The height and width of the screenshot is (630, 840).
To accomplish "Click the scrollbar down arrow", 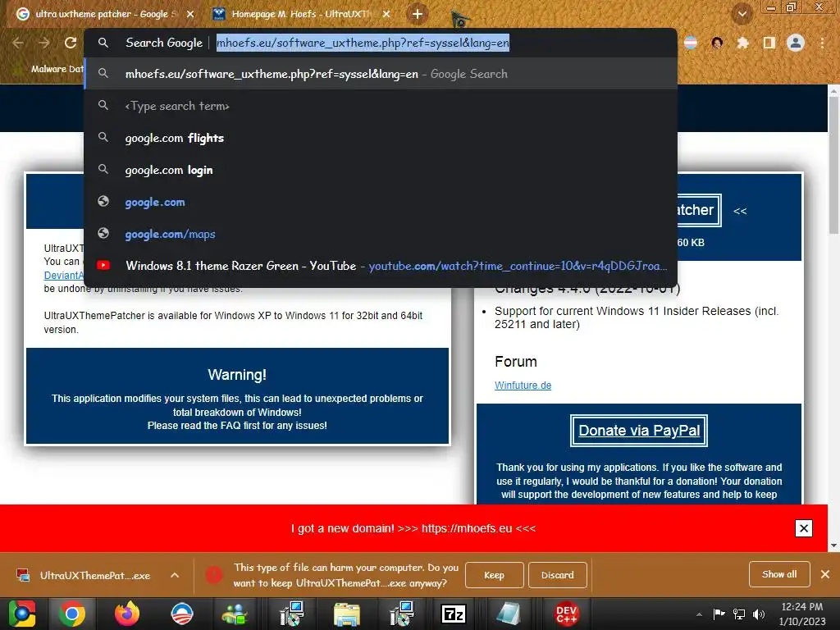I will click(x=833, y=546).
